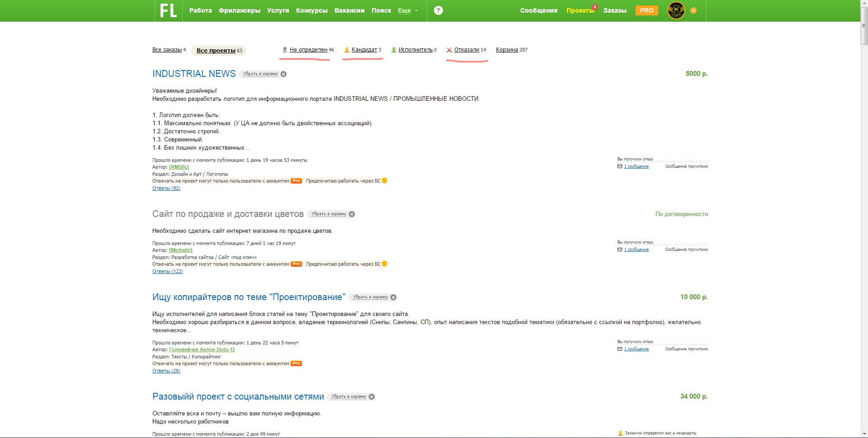Open Сообщения in the header
Viewport: 868px width, 438px height.
click(539, 10)
